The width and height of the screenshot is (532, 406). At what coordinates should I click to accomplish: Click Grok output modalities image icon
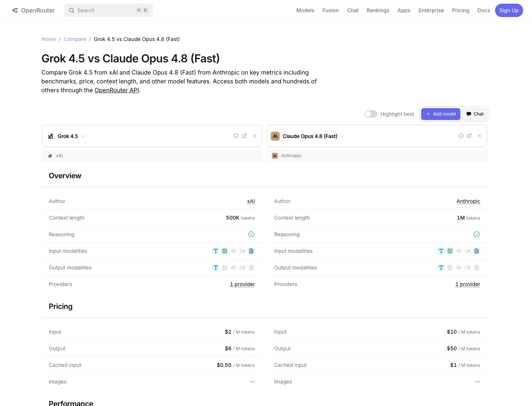pyautogui.click(x=225, y=268)
